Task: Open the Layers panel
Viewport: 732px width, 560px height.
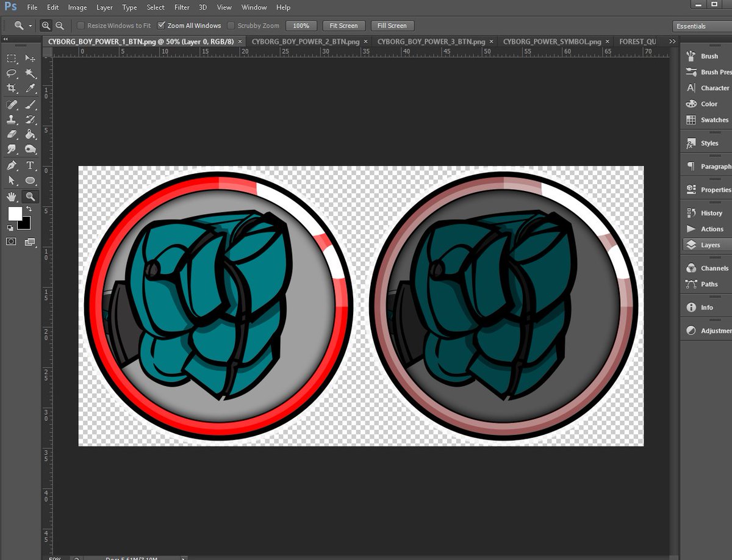Action: coord(706,245)
